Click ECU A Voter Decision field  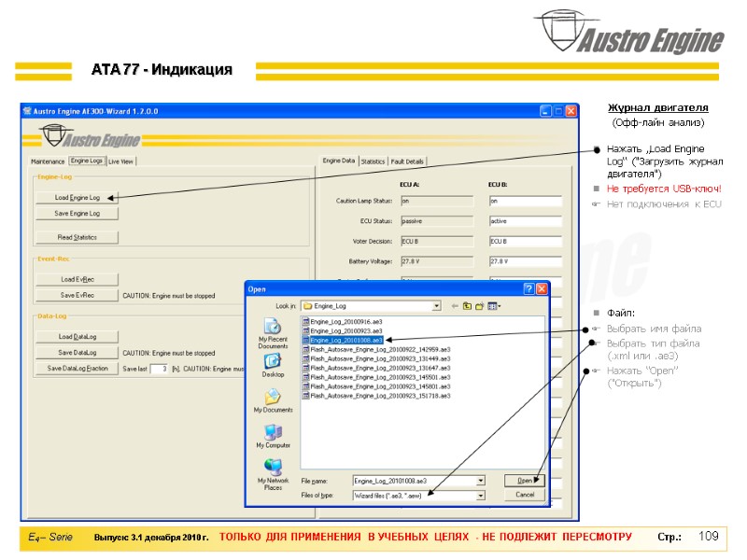[437, 242]
